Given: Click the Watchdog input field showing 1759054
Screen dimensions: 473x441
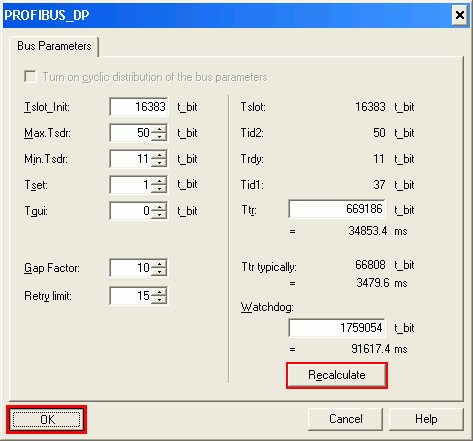Looking at the screenshot, I should pos(337,328).
